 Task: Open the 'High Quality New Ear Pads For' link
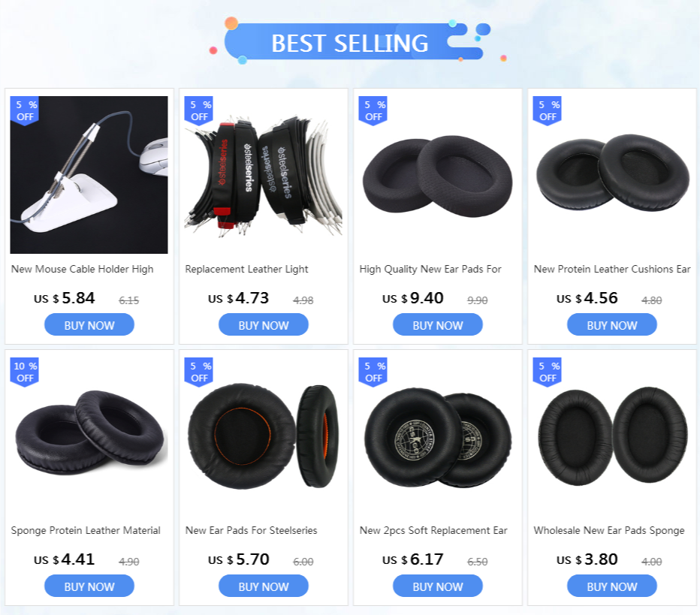coord(430,269)
